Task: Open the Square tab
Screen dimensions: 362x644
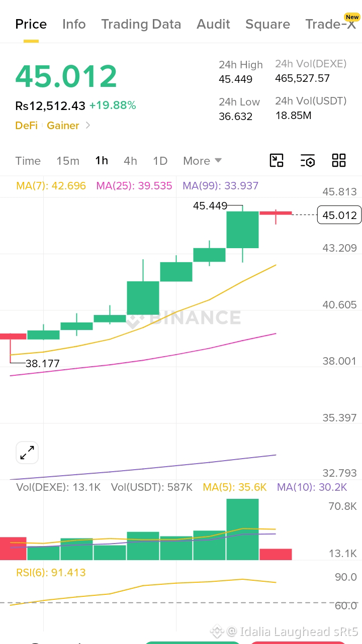Action: 267,24
